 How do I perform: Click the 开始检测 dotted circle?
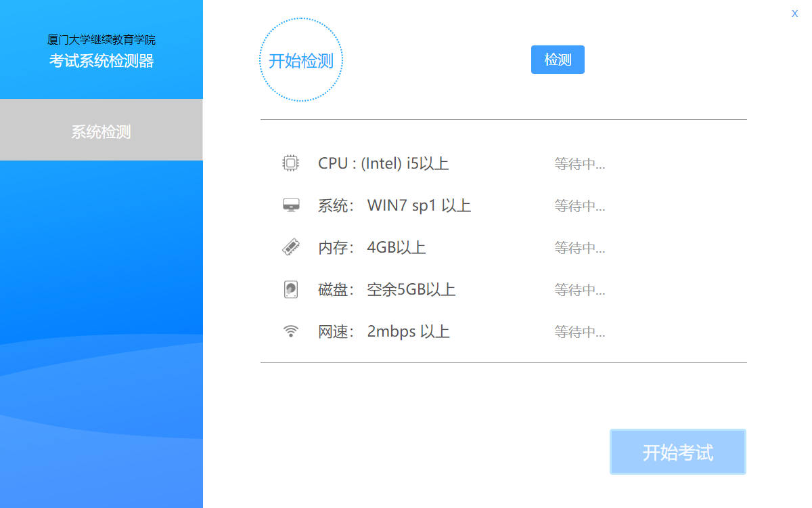coord(301,61)
